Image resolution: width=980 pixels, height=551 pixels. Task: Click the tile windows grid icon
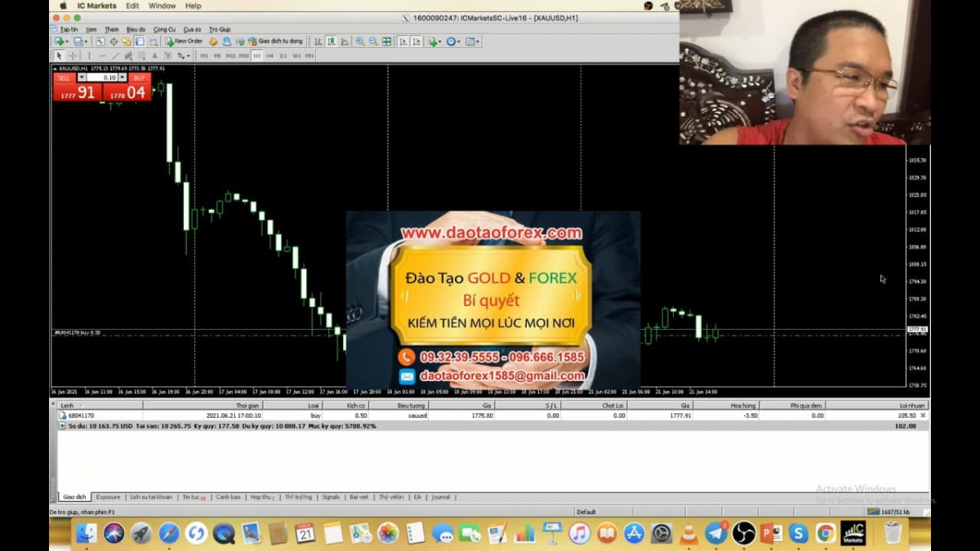pyautogui.click(x=386, y=41)
